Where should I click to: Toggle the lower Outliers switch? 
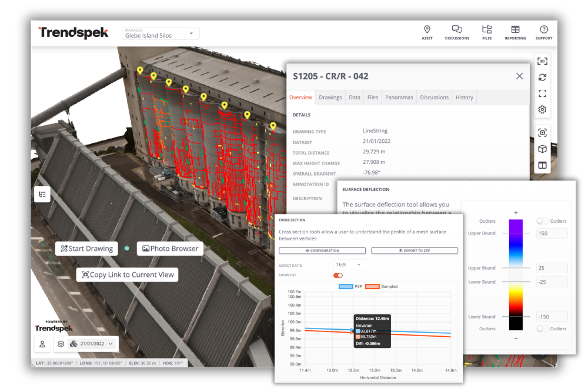pos(542,329)
